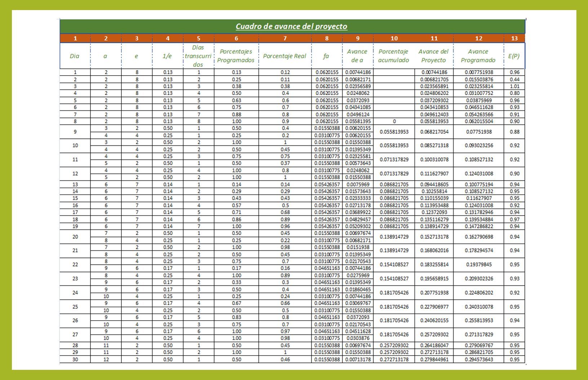Select day 15 in the Dia column
Viewport: 588px width, 380px height.
pyautogui.click(x=75, y=198)
